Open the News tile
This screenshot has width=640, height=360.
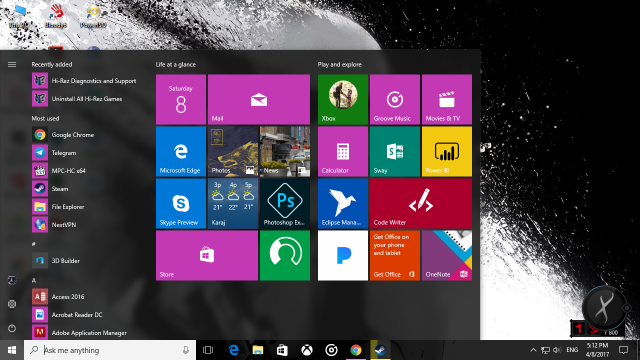pyautogui.click(x=285, y=151)
